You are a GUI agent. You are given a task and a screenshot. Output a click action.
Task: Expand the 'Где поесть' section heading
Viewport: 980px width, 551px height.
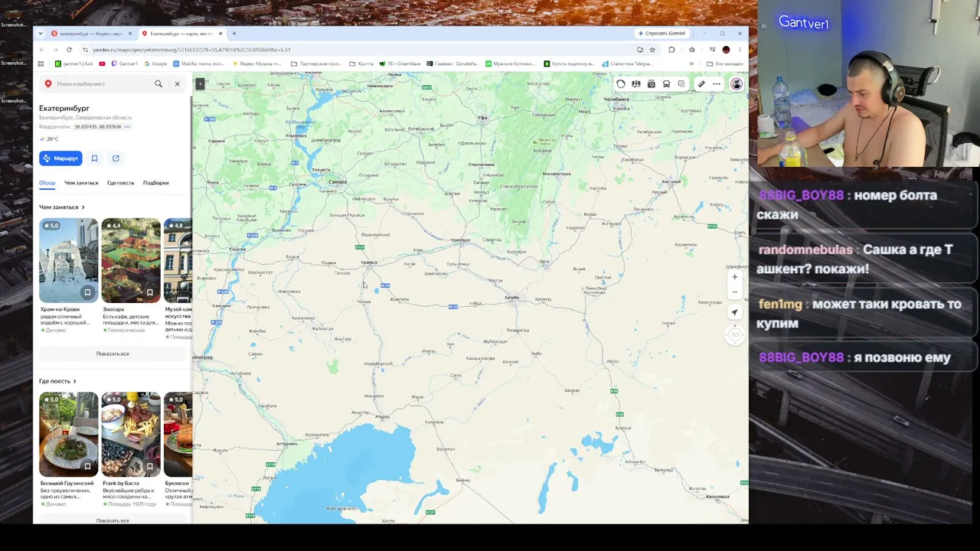coord(57,381)
